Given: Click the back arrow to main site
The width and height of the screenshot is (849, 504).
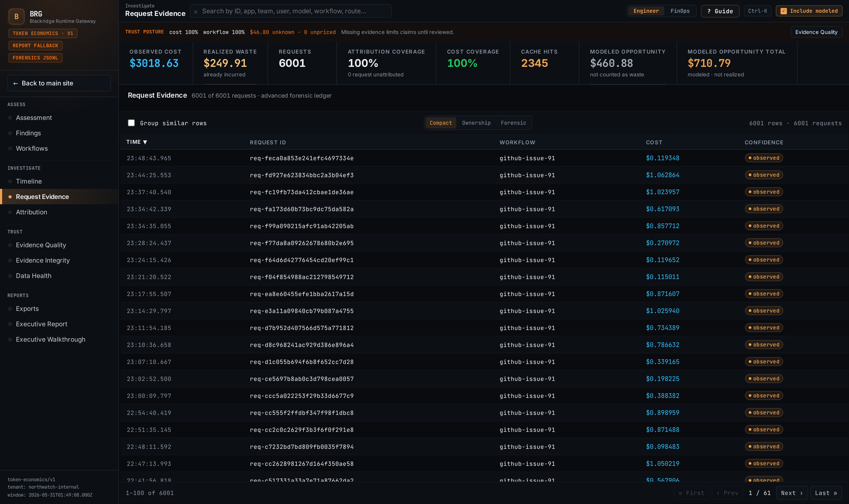Looking at the screenshot, I should point(16,83).
